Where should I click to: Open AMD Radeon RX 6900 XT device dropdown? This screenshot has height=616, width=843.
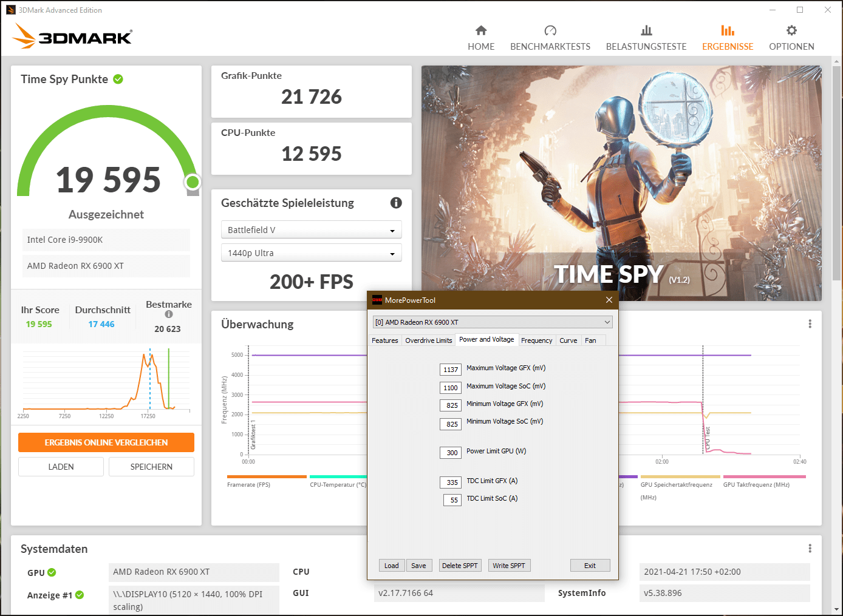tap(493, 322)
